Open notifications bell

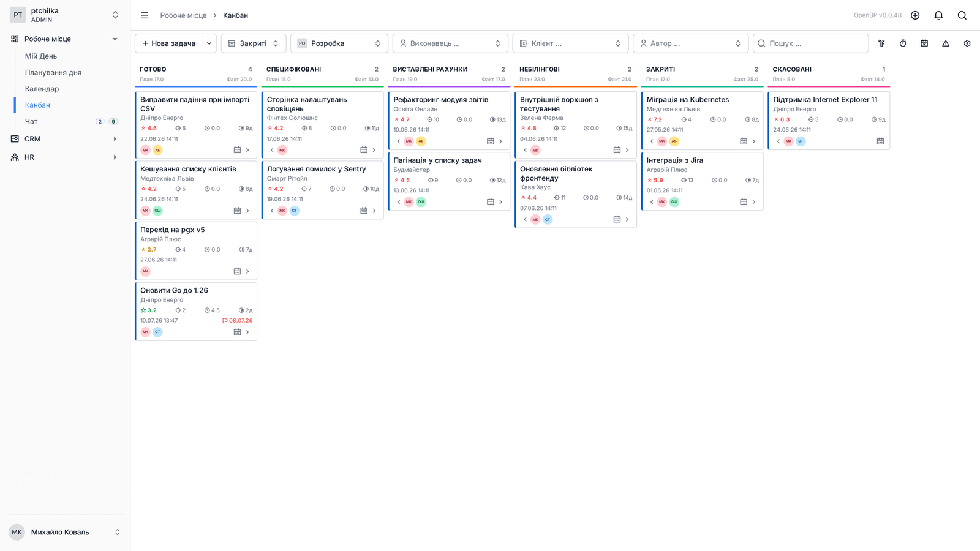tap(938, 15)
